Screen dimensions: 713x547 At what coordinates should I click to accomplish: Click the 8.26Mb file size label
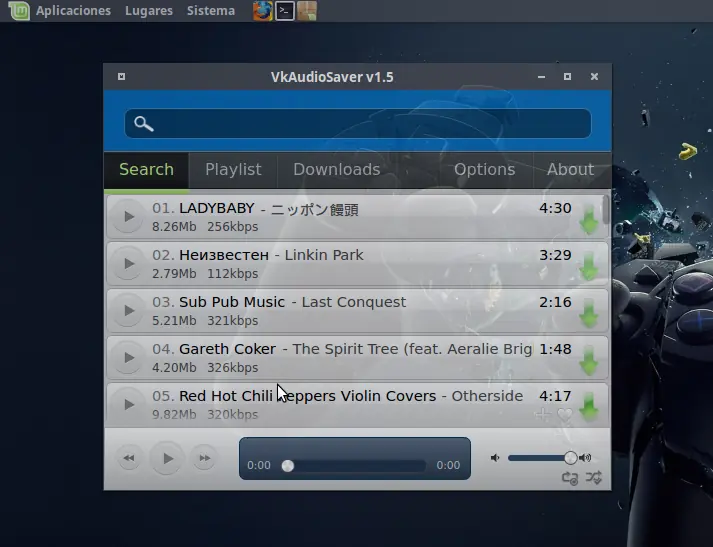(x=174, y=226)
